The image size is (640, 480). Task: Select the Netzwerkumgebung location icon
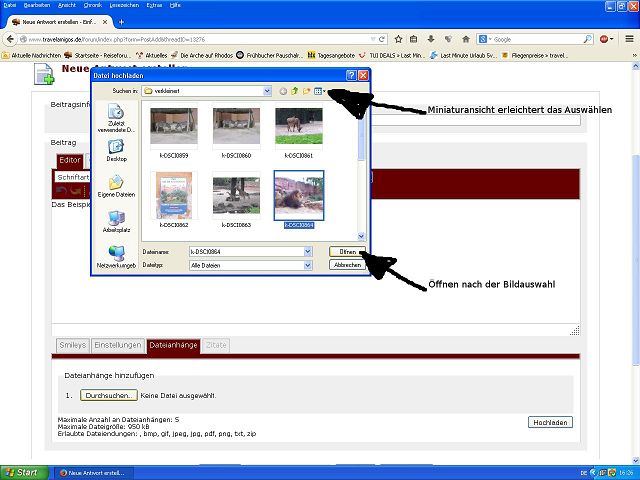tap(116, 253)
